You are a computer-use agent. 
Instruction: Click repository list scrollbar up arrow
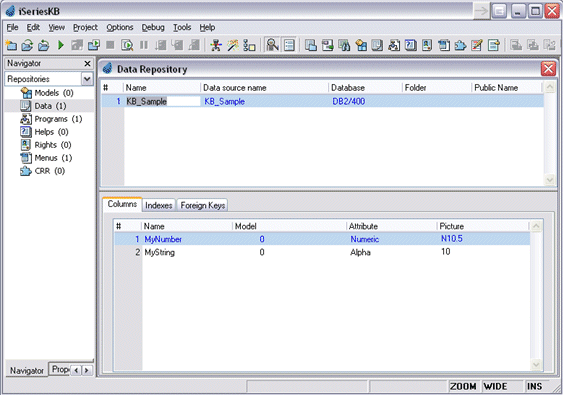point(549,87)
